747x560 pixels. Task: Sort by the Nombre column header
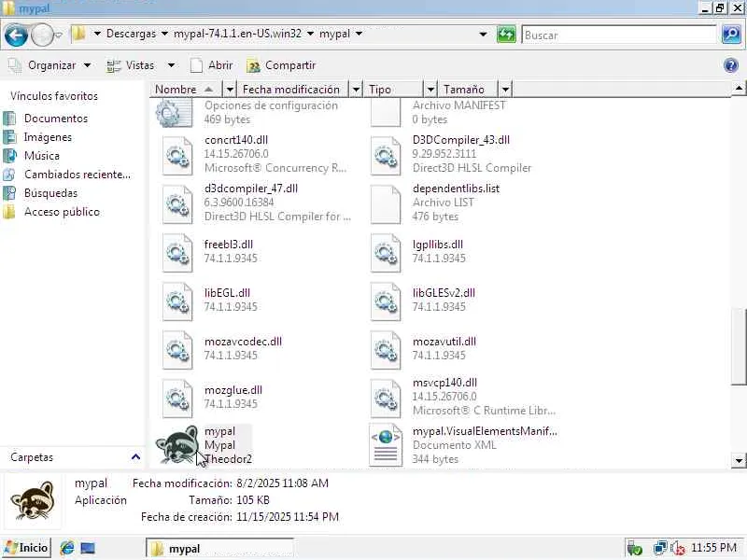(x=187, y=89)
